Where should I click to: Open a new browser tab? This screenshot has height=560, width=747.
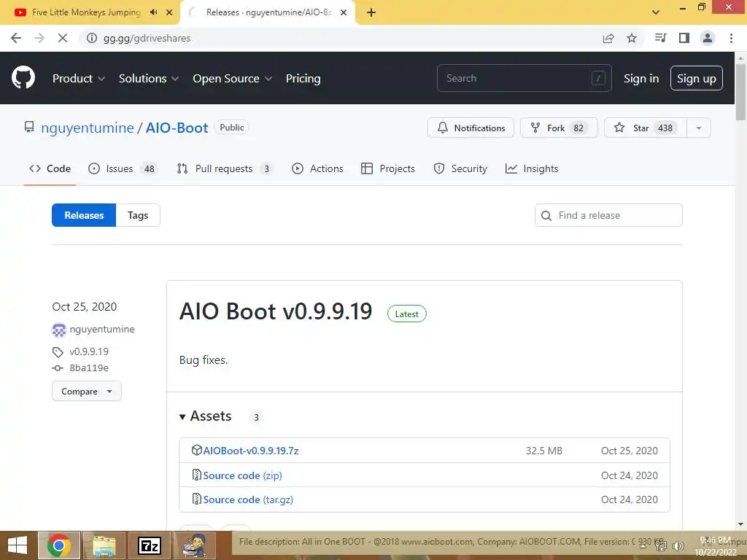(371, 12)
